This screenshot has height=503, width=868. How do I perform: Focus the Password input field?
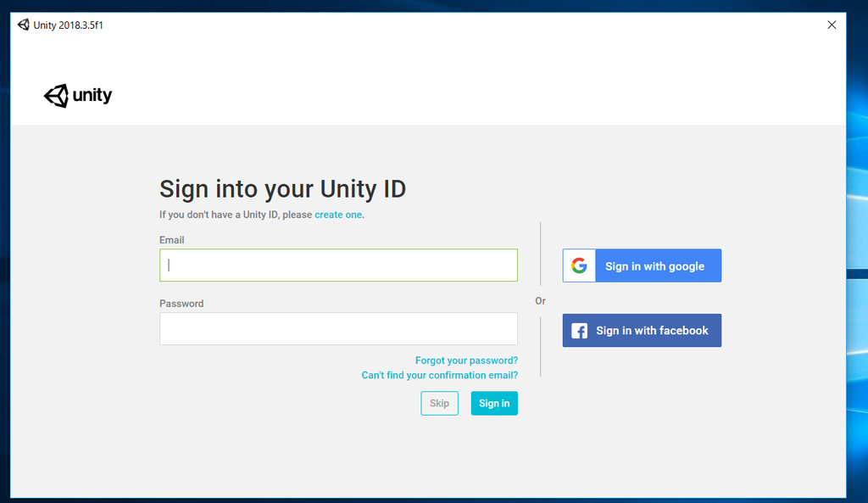339,329
